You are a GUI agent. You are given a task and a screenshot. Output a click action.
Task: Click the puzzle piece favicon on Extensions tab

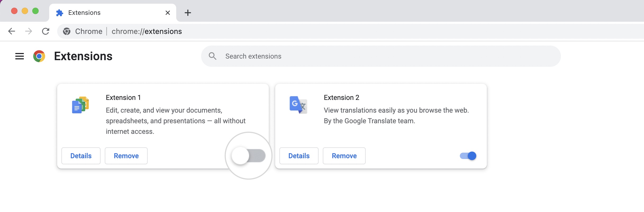pos(60,13)
